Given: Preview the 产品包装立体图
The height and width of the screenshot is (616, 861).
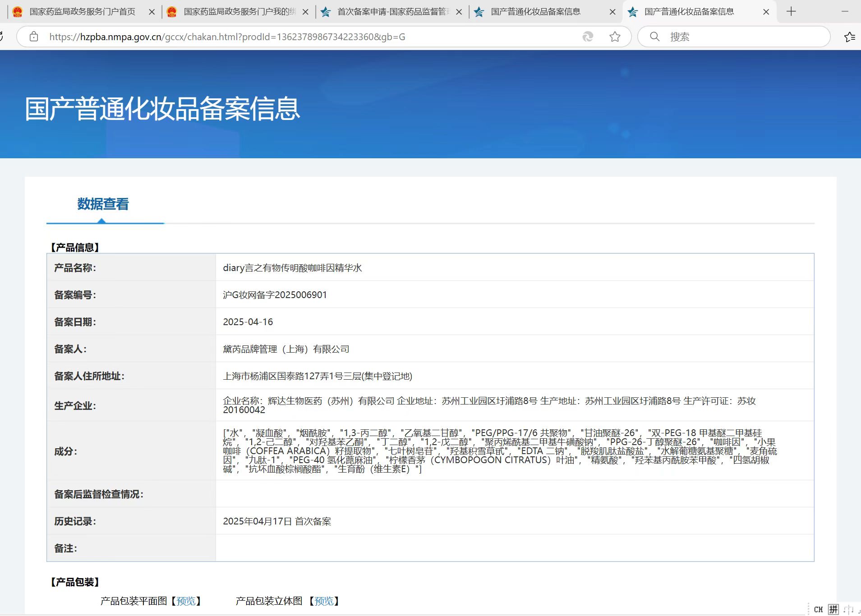Looking at the screenshot, I should coord(324,601).
